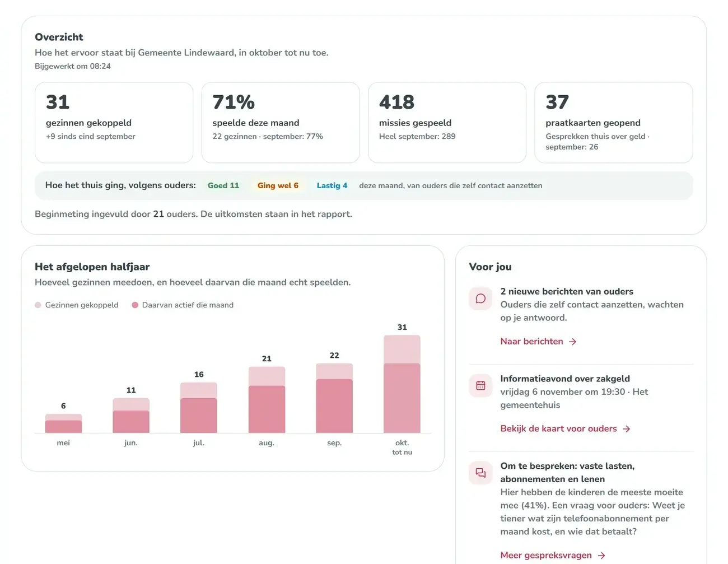The height and width of the screenshot is (564, 728).
Task: Click the arrow after Meer gespreksvragen
Action: pos(601,556)
